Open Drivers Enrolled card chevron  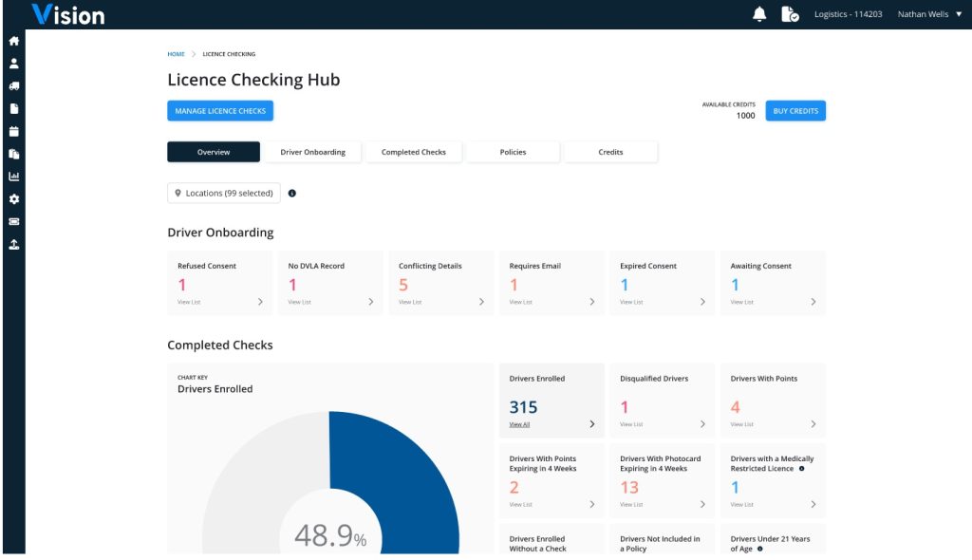[592, 424]
